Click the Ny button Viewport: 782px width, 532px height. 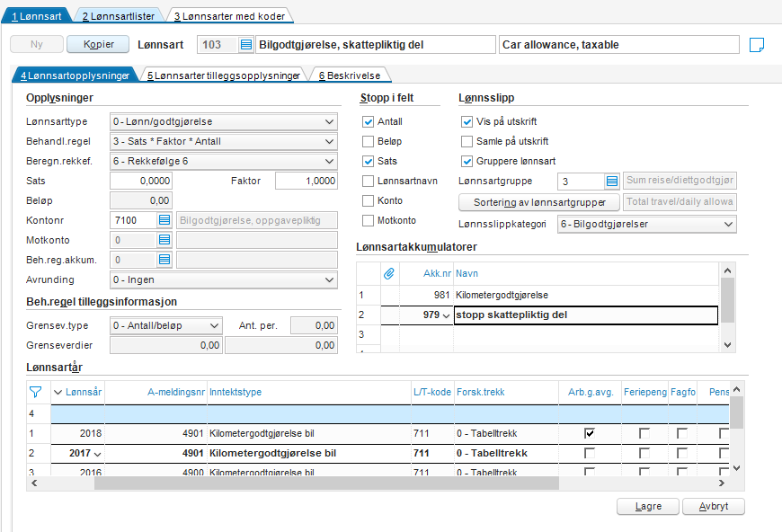(x=37, y=44)
